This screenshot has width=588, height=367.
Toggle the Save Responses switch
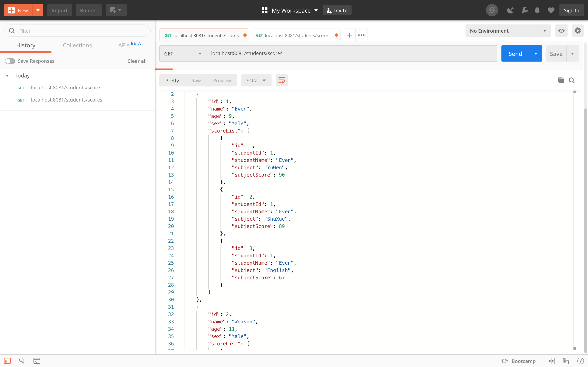point(10,61)
